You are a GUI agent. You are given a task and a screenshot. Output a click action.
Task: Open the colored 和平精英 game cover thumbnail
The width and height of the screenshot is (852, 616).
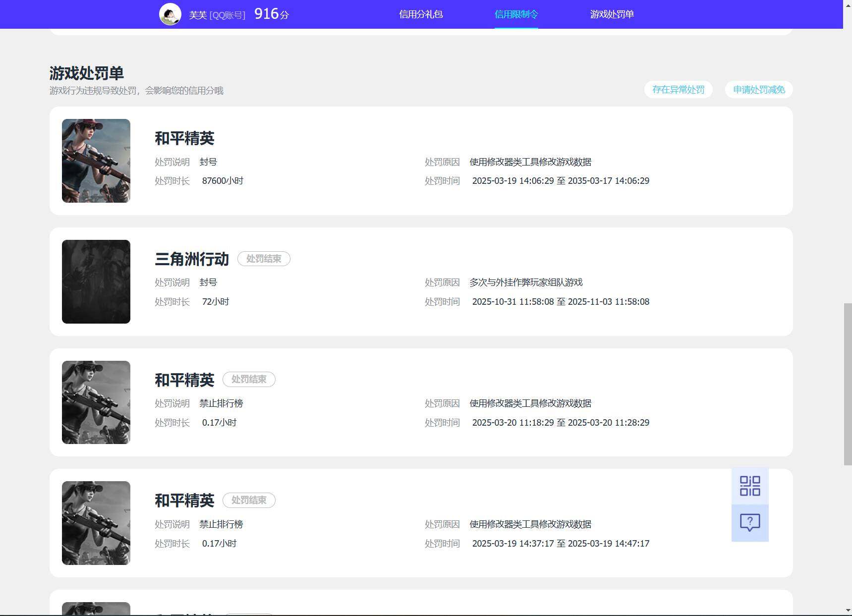[x=96, y=161]
